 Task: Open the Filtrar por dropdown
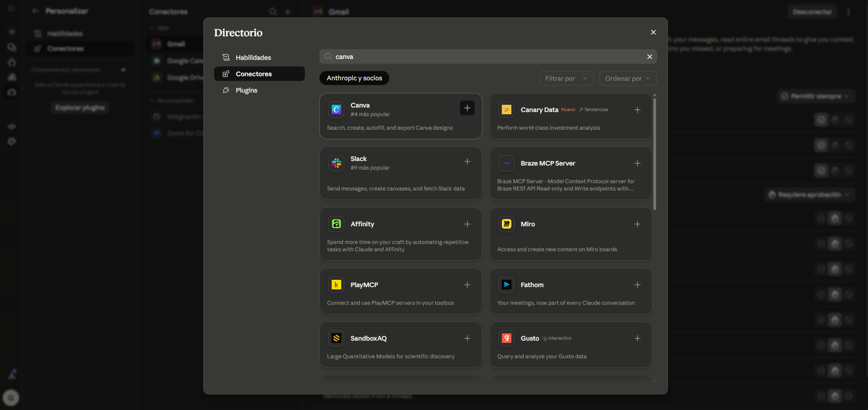click(566, 78)
